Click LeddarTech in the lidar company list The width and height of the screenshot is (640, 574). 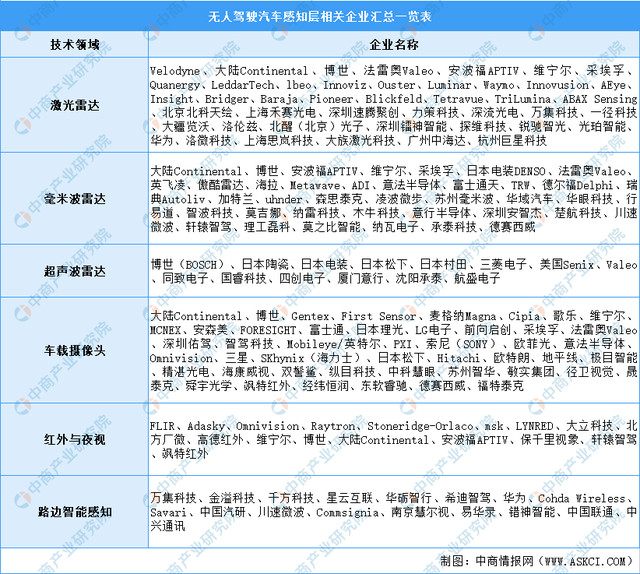[242, 85]
